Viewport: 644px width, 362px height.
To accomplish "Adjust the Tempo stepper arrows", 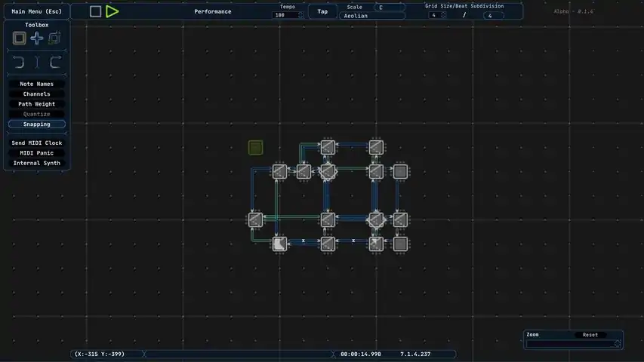I will (301, 15).
